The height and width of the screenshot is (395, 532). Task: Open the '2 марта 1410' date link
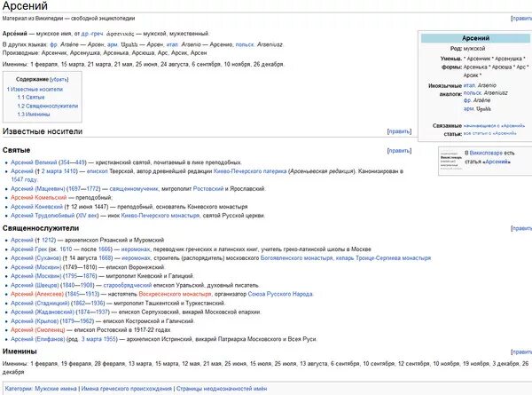tap(59, 171)
